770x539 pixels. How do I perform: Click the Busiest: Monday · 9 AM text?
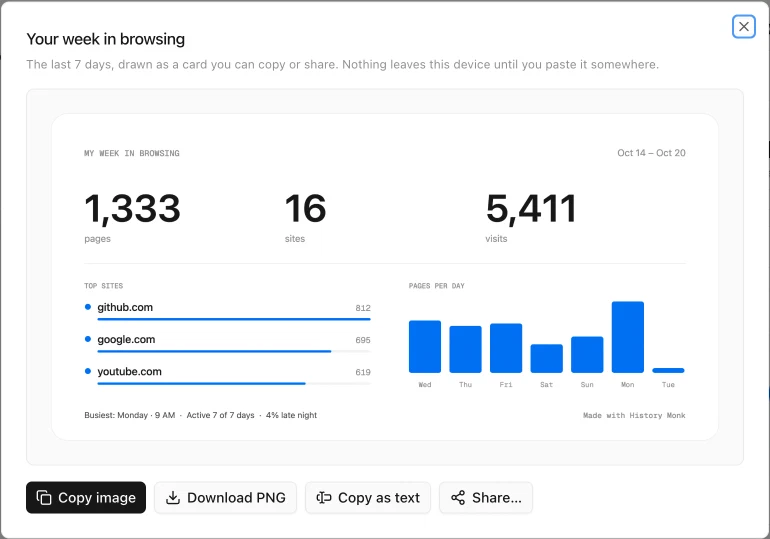point(130,415)
